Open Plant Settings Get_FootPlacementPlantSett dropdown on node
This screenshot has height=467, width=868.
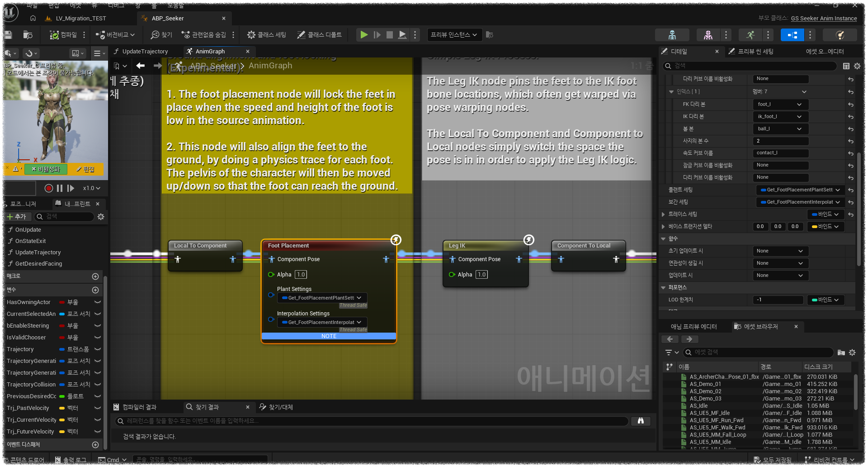322,298
